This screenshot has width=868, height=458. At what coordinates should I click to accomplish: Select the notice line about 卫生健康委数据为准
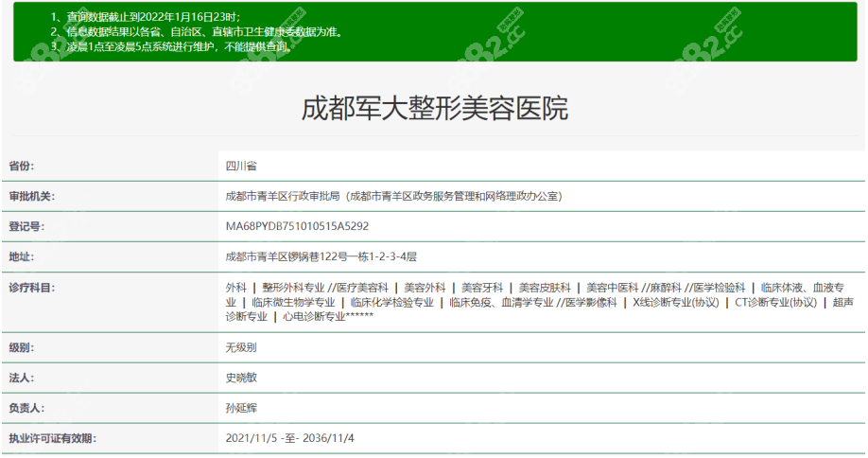[x=197, y=32]
